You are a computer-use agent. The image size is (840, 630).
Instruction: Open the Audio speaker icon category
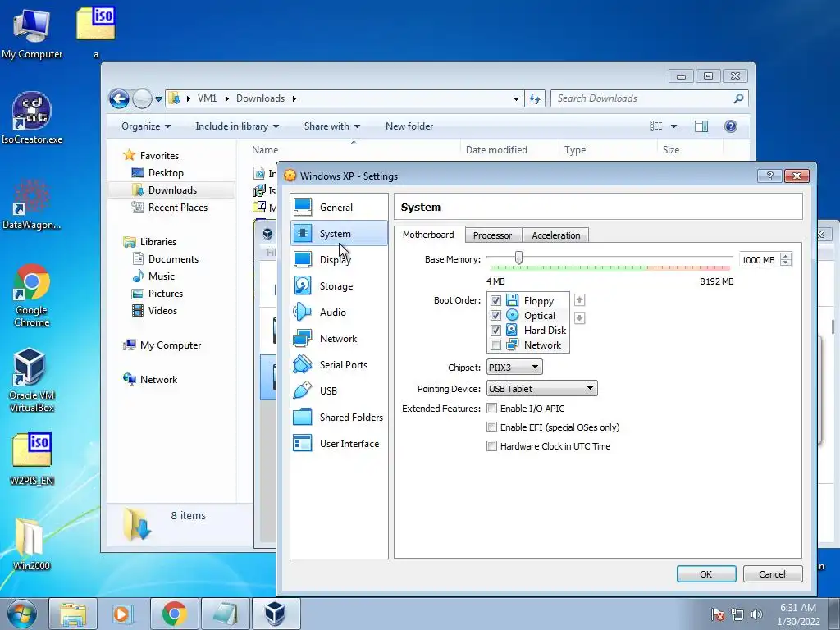303,313
